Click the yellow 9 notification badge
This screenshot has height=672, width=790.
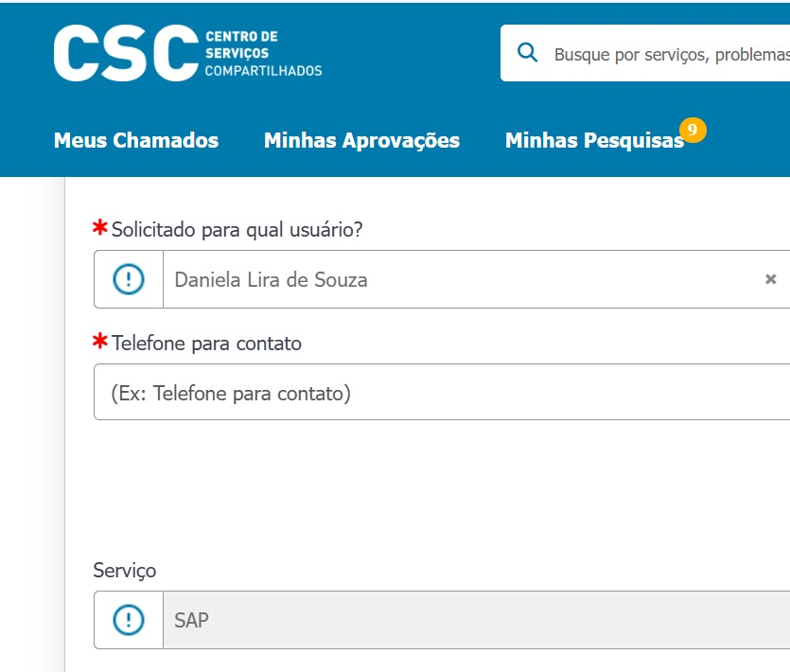(693, 130)
